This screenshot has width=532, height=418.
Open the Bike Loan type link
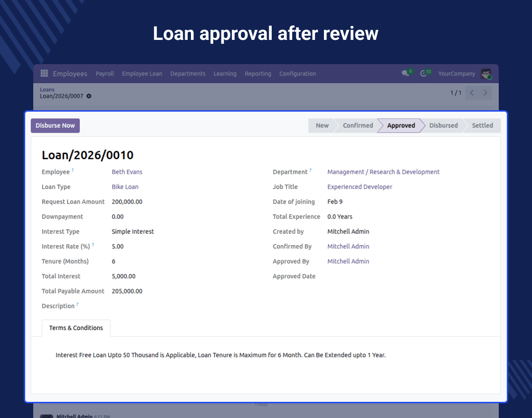click(x=125, y=187)
